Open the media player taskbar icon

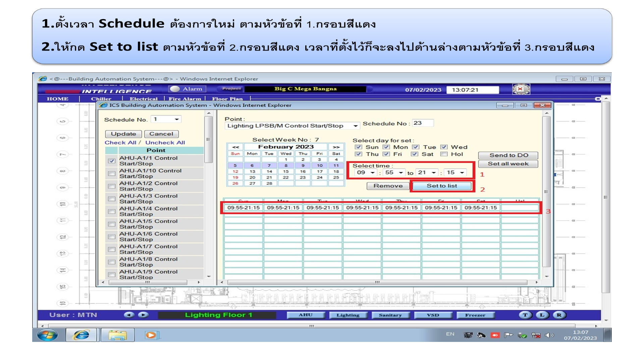(152, 335)
